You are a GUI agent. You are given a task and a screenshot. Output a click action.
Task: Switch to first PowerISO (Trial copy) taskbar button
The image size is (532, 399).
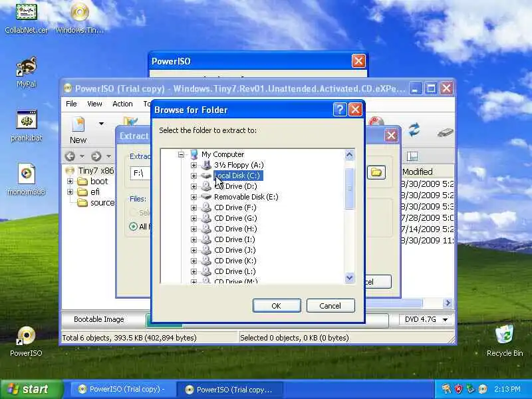(x=123, y=389)
